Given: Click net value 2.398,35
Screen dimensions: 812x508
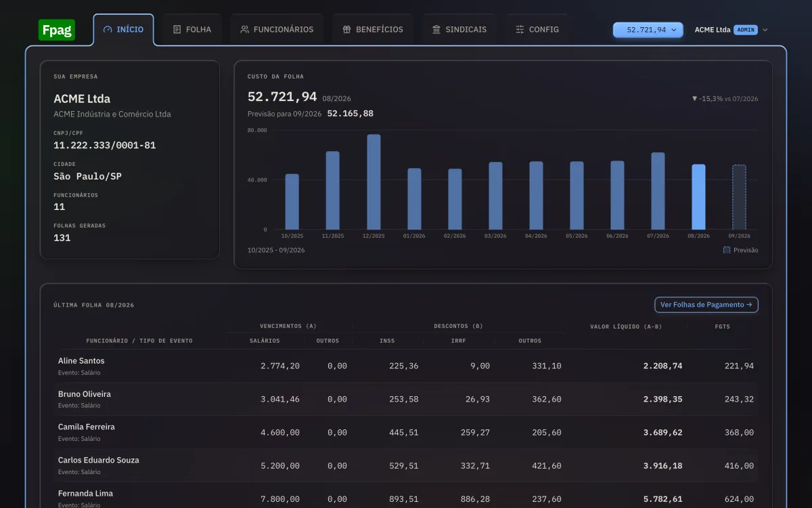Looking at the screenshot, I should pyautogui.click(x=662, y=399).
